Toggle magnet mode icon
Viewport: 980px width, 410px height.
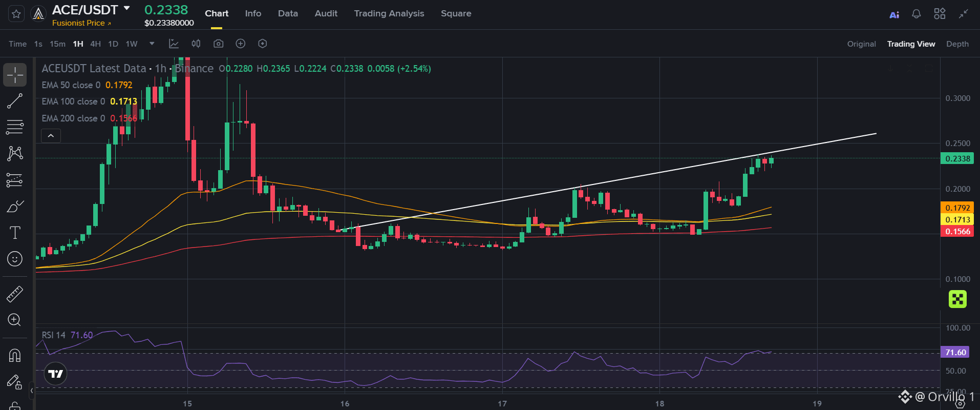tap(15, 355)
